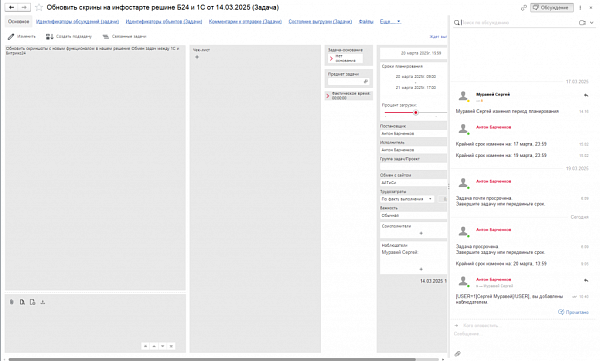This screenshot has height=361, width=600.
Task: Click Создать подзадачу button
Action: (69, 36)
